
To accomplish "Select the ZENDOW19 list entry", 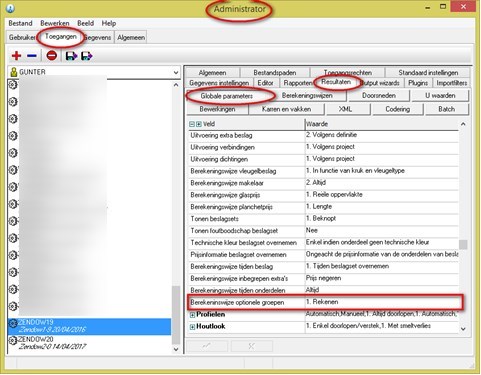I will (89, 326).
